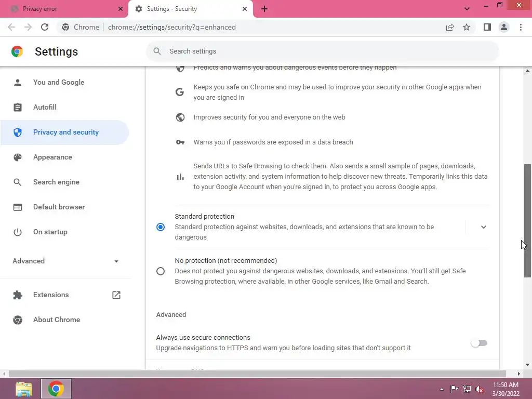Open Appearance settings
Screen dimensions: 532x399
[64, 157]
